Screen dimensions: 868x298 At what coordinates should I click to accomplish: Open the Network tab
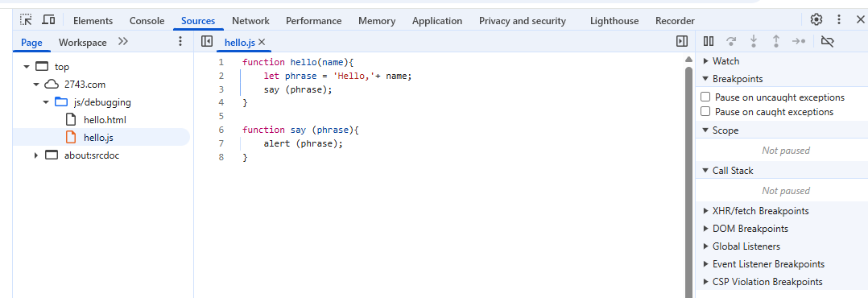[250, 20]
